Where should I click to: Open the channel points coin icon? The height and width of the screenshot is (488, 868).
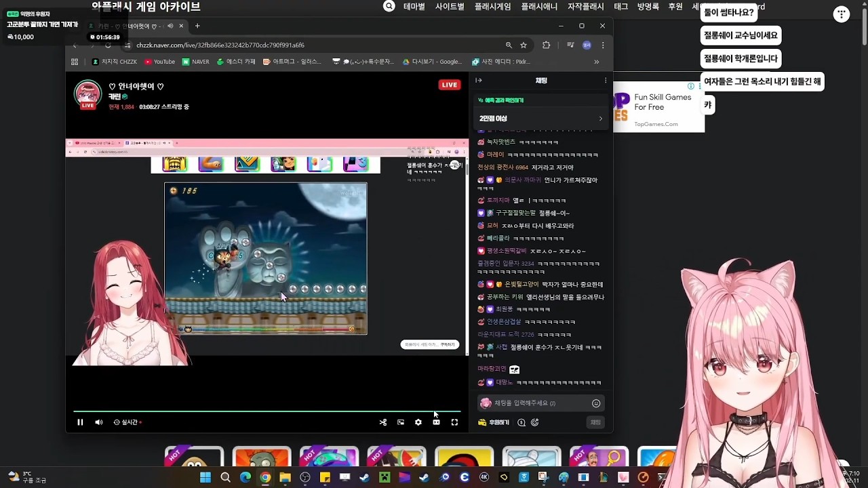(521, 422)
